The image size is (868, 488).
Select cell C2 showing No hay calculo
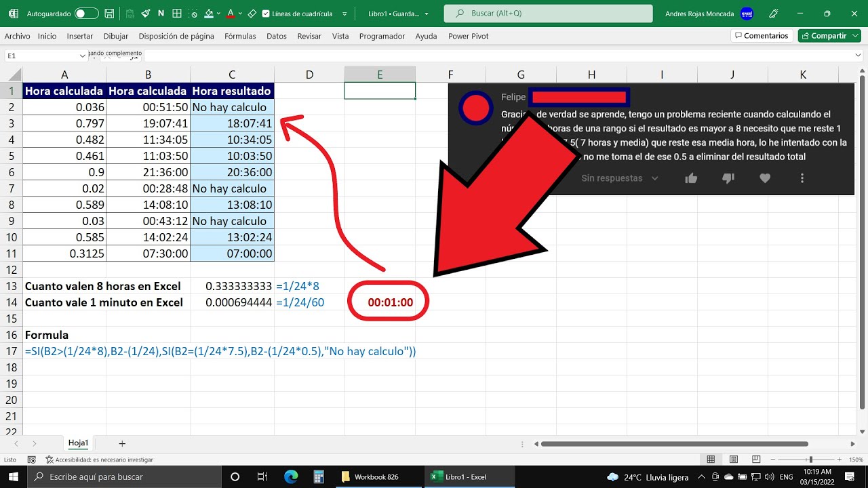click(x=232, y=107)
